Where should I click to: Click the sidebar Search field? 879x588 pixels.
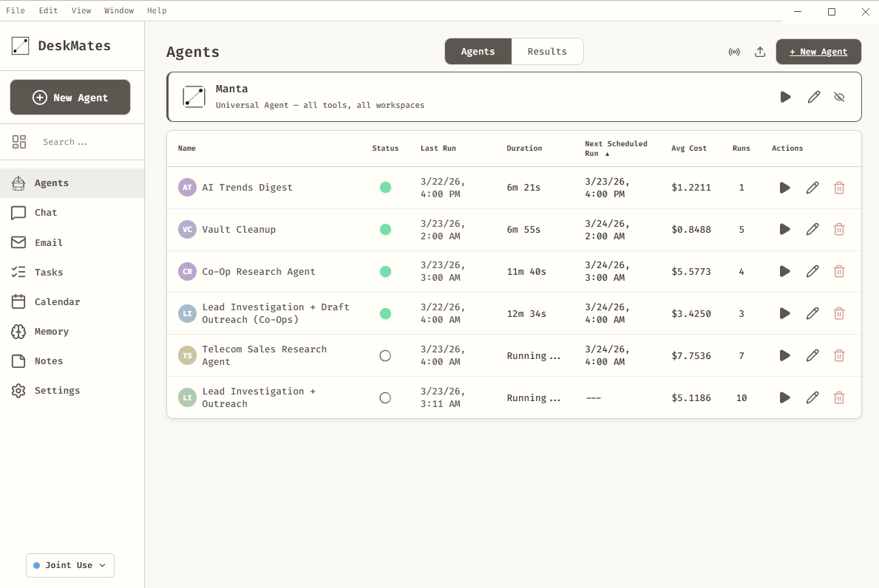click(x=84, y=142)
